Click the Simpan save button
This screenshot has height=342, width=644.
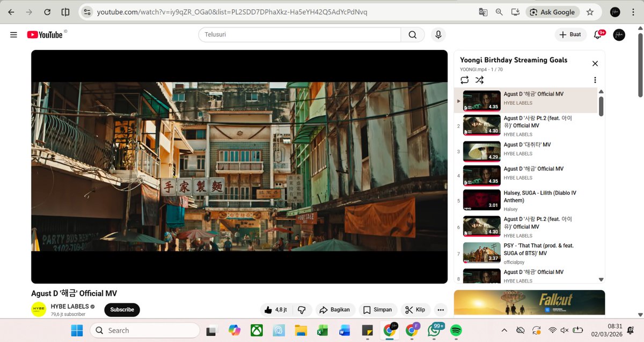click(378, 310)
